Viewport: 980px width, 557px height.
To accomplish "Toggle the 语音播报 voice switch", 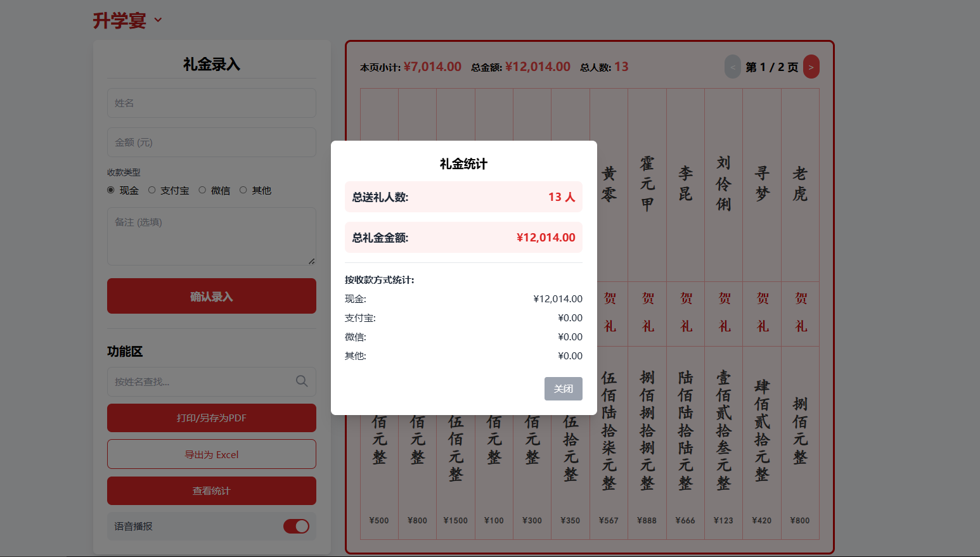I will pos(296,526).
